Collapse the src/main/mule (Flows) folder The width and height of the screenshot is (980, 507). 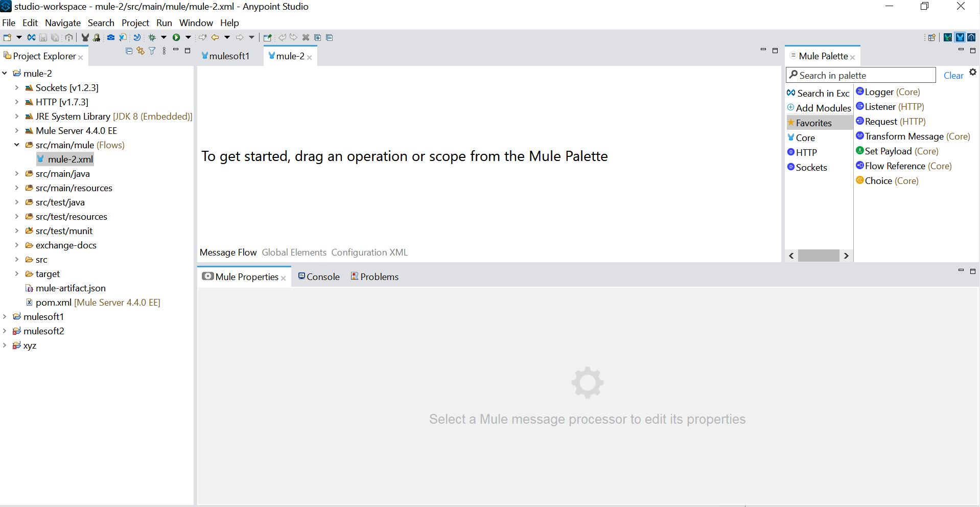click(x=17, y=145)
